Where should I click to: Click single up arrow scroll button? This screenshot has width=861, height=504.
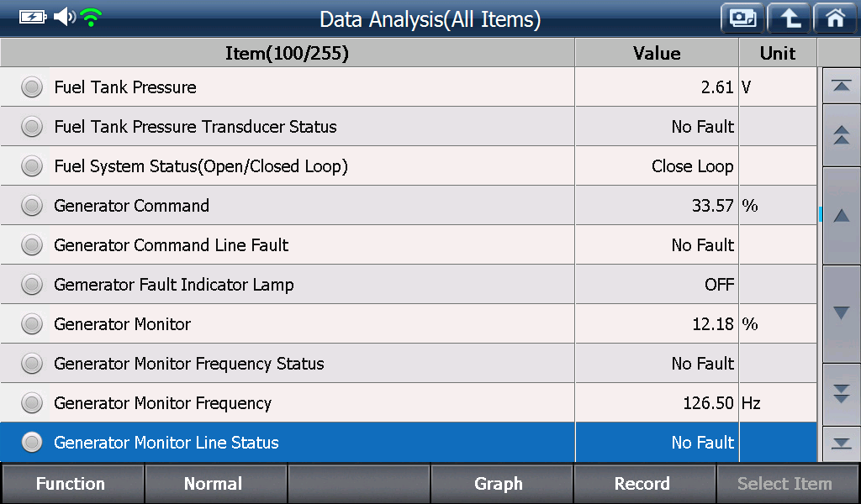coord(841,216)
